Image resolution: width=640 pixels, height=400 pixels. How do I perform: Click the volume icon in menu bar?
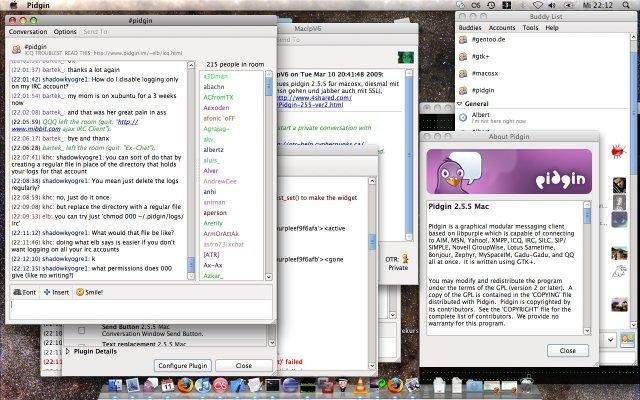(x=552, y=5)
